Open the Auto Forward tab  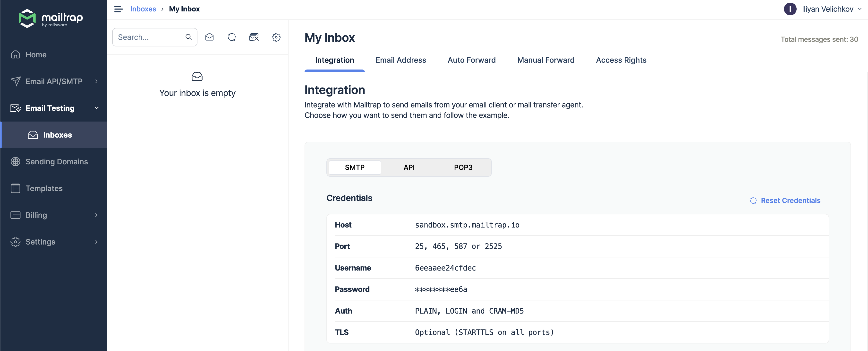coord(471,60)
